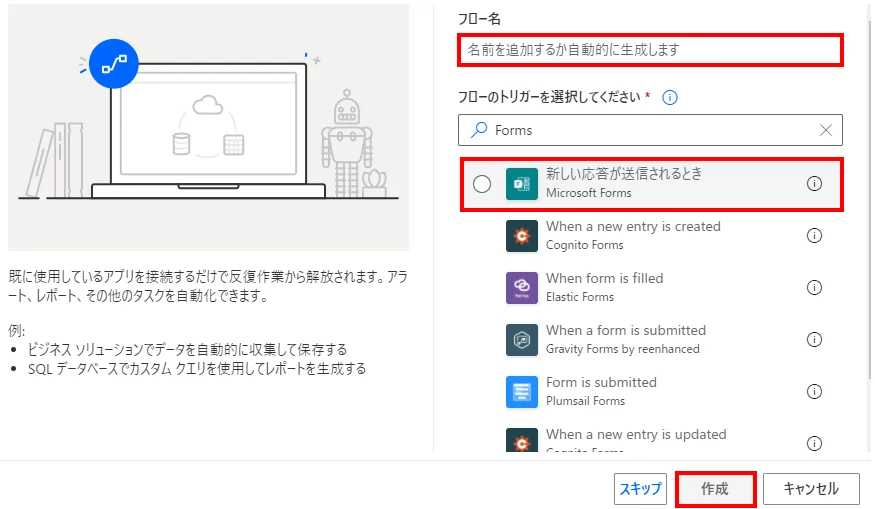Show info for 新しい応答が送信されるとき trigger
The width and height of the screenshot is (875, 509).
tap(814, 184)
